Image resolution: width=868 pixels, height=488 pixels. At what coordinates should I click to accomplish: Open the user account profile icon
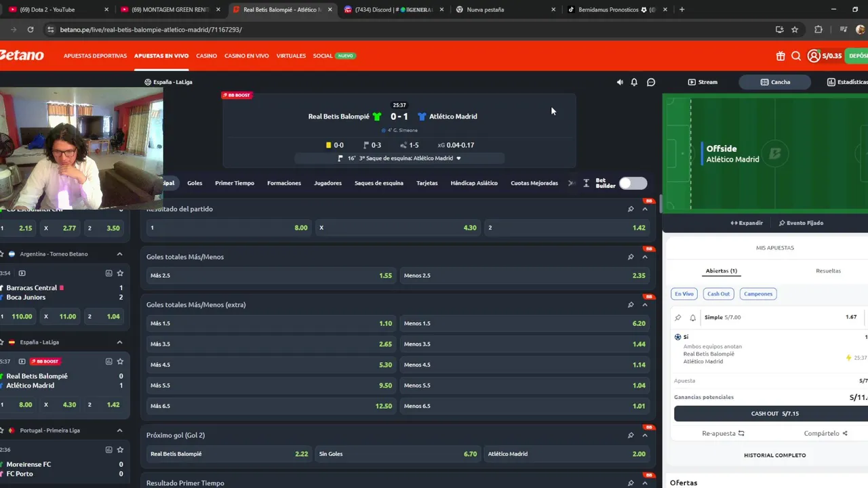pos(814,56)
